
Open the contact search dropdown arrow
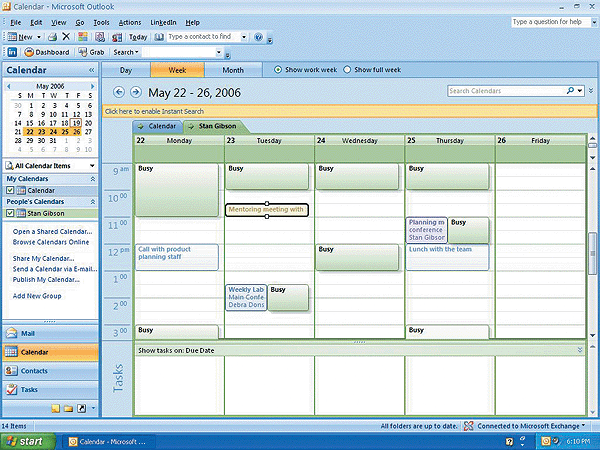tap(244, 37)
